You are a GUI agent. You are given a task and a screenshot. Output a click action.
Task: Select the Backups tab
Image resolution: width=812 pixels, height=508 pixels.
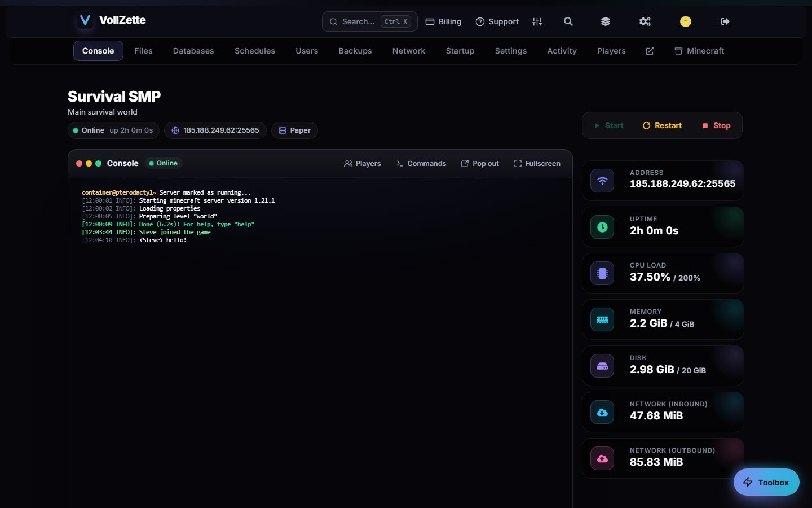pos(355,51)
